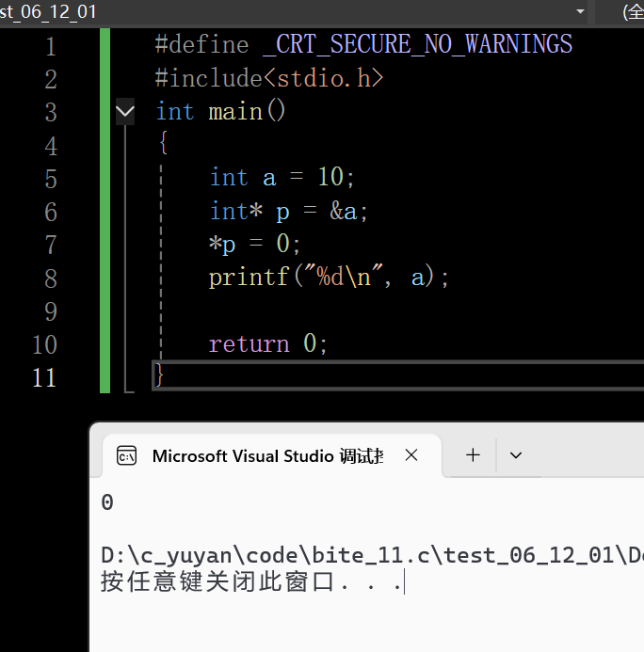Click line number 11 in the gutter

point(44,378)
